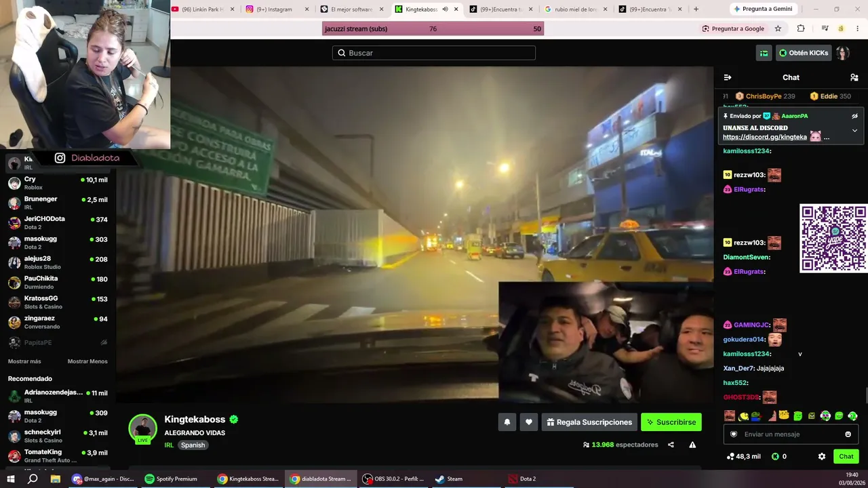
Task: Switch to the Instagram browser tab
Action: (x=277, y=9)
